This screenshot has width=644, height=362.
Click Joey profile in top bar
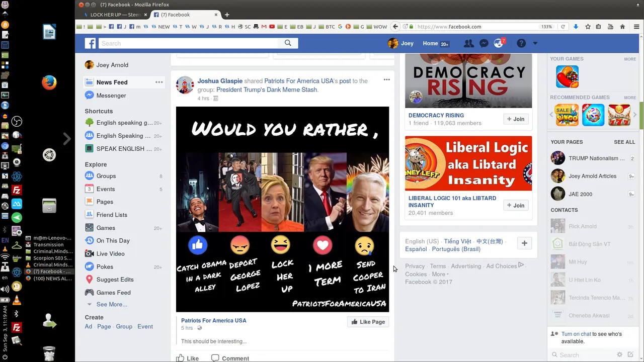click(401, 44)
